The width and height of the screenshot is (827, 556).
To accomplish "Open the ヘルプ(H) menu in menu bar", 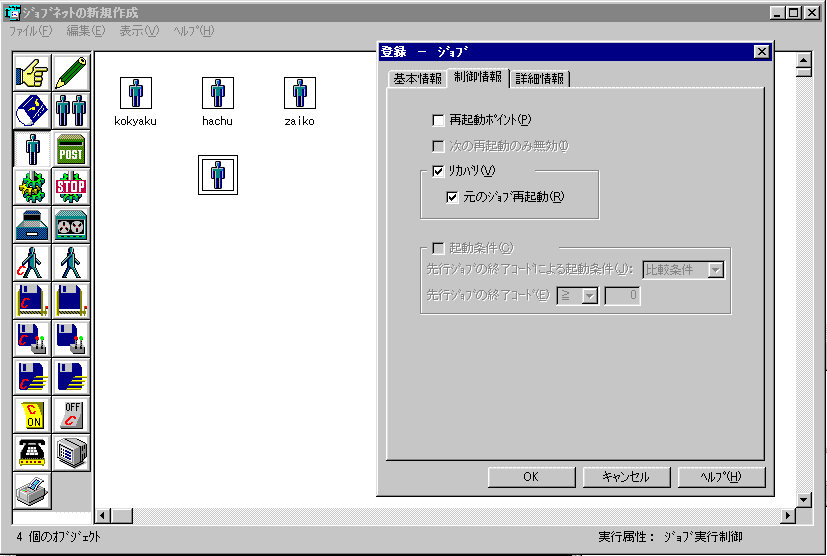I will point(194,31).
